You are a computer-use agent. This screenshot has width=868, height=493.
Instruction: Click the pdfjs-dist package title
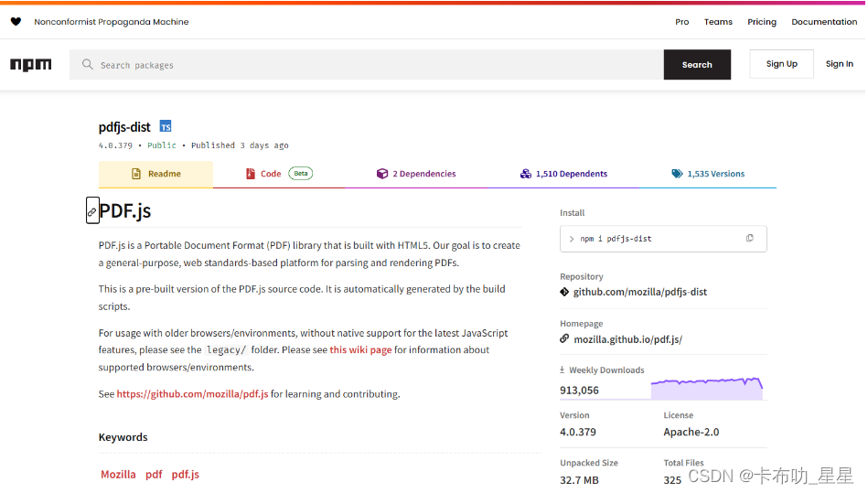pos(124,127)
